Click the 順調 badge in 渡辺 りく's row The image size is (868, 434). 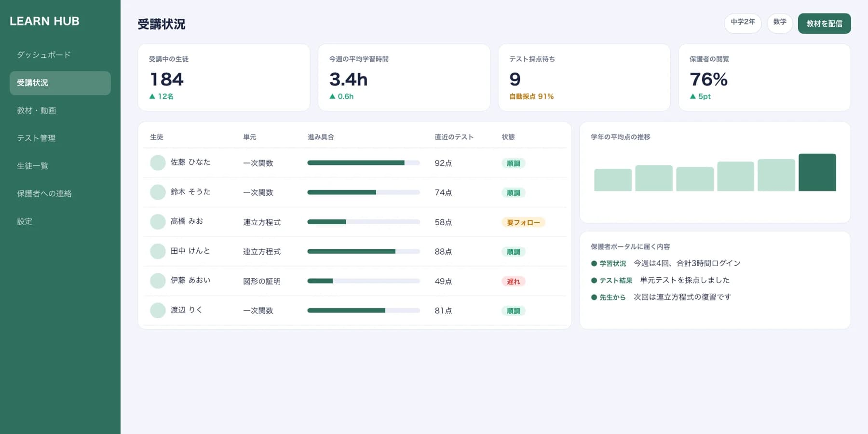point(514,311)
